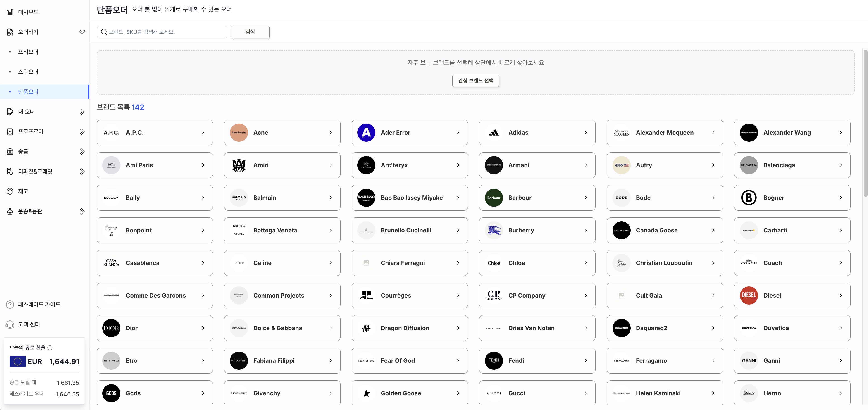
Task: Expand the 내 오더 submenu arrow
Action: [x=82, y=112]
